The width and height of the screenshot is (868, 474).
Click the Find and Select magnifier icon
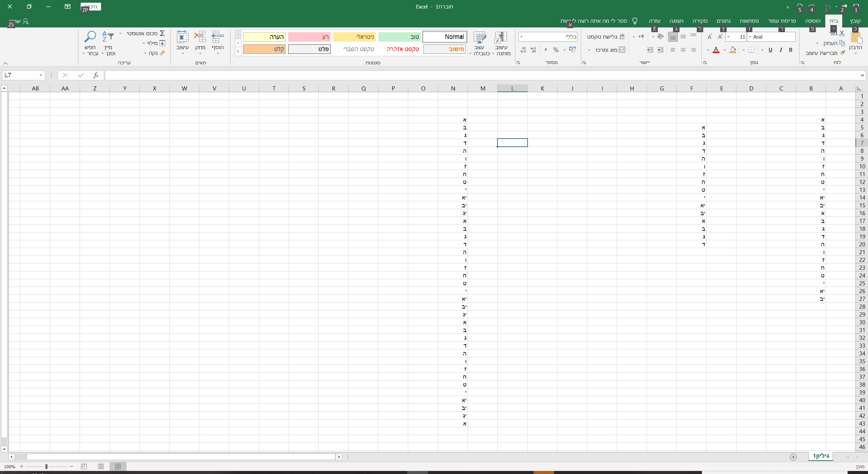pyautogui.click(x=90, y=36)
